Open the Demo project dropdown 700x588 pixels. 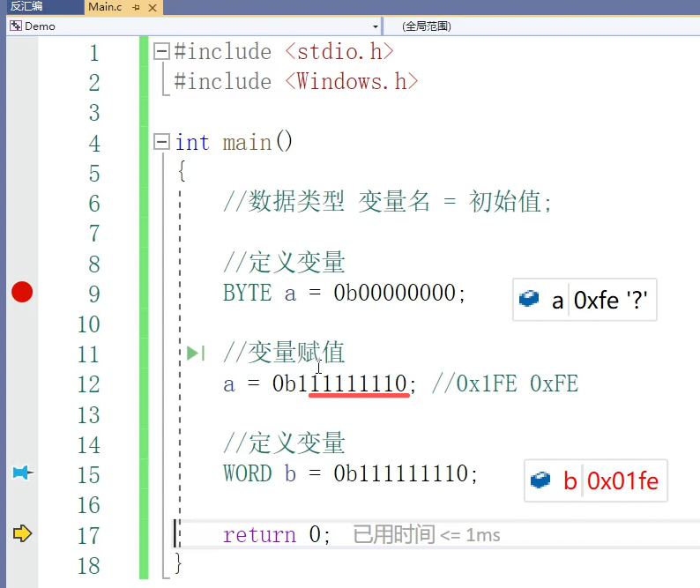tap(376, 26)
